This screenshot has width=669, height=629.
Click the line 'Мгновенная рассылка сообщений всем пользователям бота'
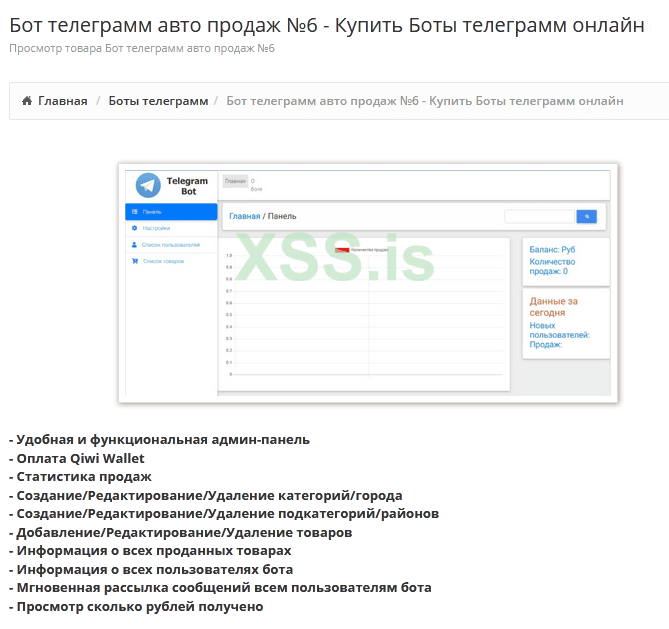coord(220,588)
